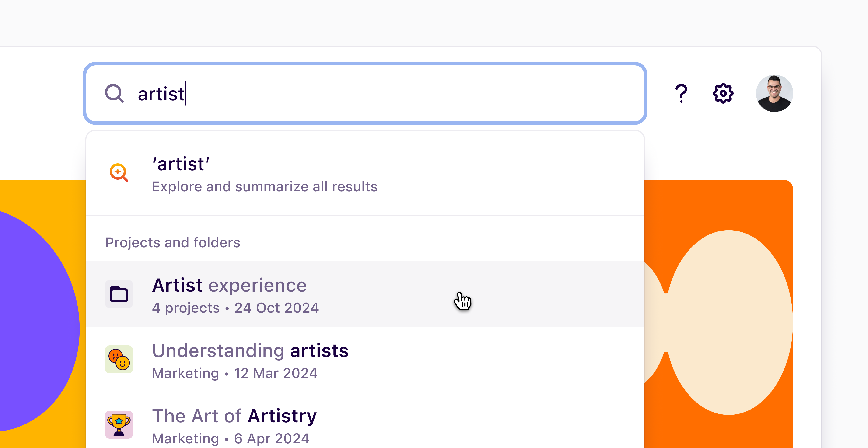Click the 'artist' suggestion title text

coord(181,164)
